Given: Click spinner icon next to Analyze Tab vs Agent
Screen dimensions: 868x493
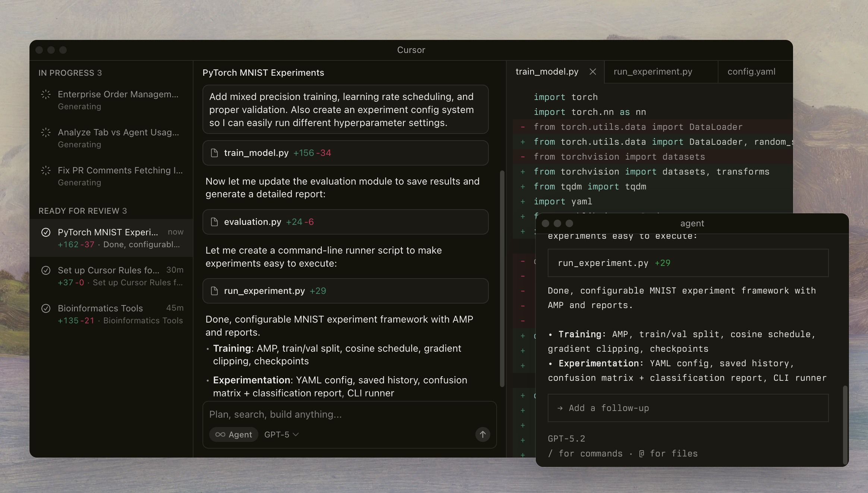Looking at the screenshot, I should tap(46, 132).
